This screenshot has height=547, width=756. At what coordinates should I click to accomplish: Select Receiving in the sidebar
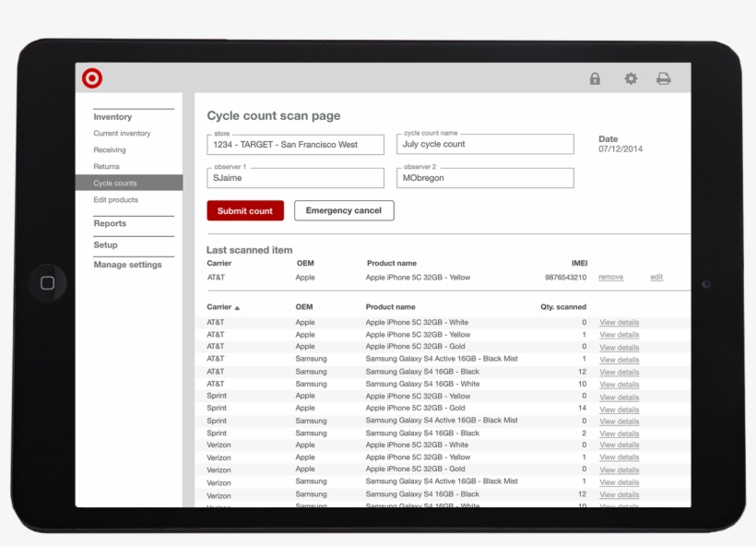pos(110,150)
